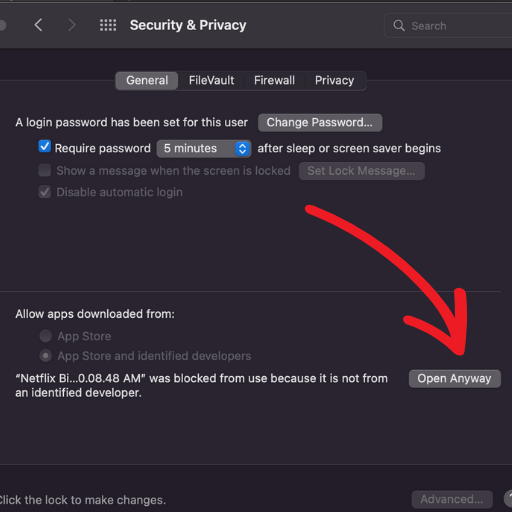
Task: Switch to the General tab
Action: coord(147,81)
